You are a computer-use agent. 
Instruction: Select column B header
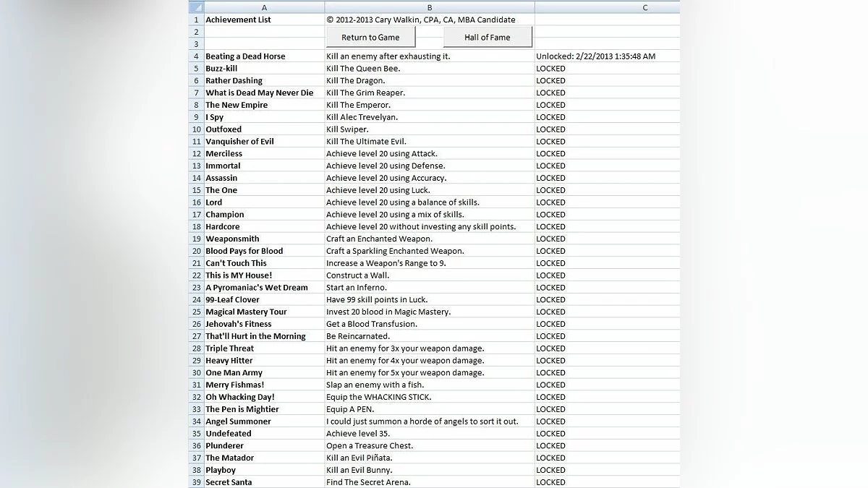[x=430, y=7]
